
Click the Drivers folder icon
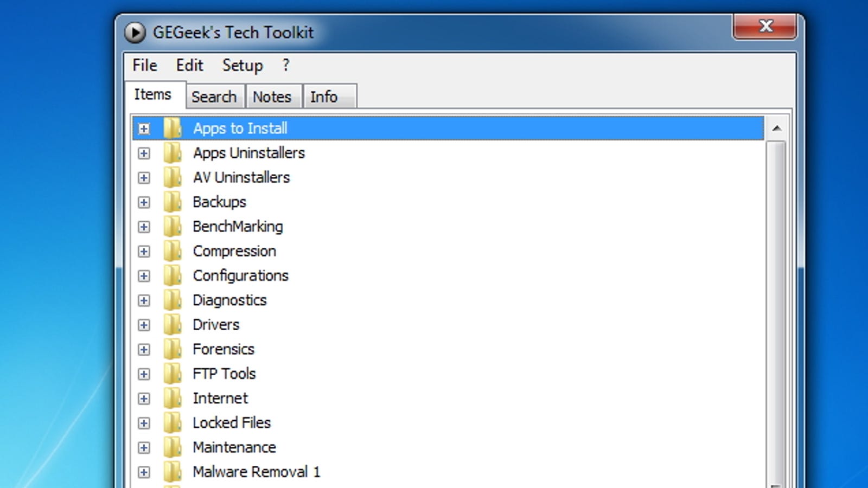[173, 325]
